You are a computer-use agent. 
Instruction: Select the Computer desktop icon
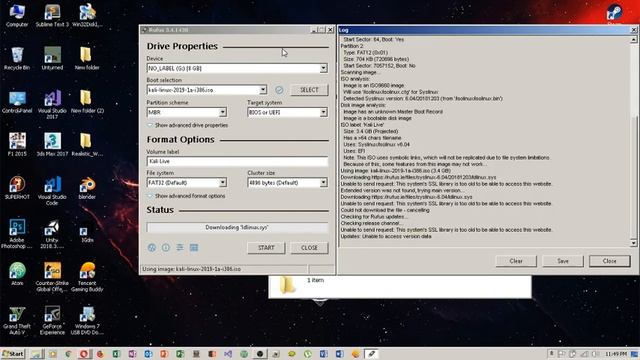click(17, 16)
